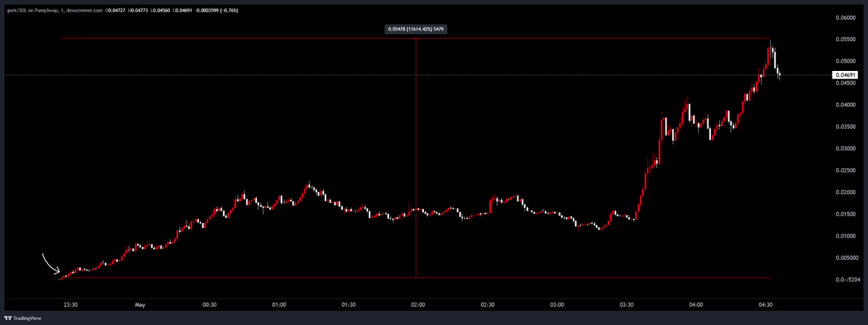
Task: Click the 04:30 time axis label
Action: pos(766,305)
